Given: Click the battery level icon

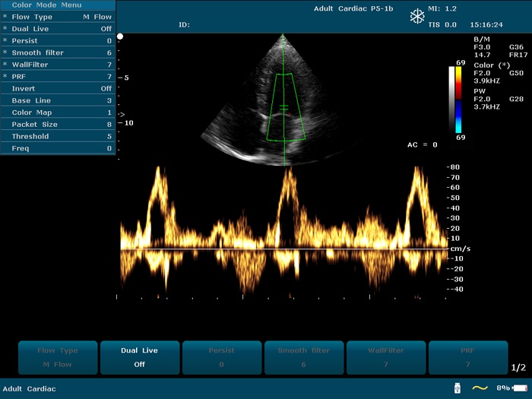Looking at the screenshot, I should pyautogui.click(x=520, y=388).
